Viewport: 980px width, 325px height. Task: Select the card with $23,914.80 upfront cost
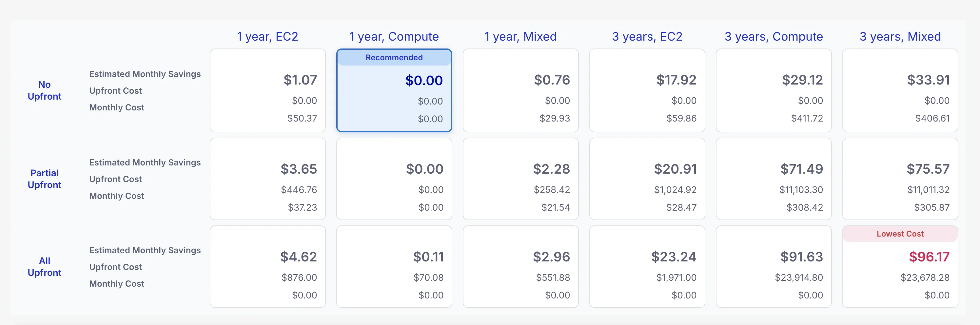coord(774,266)
